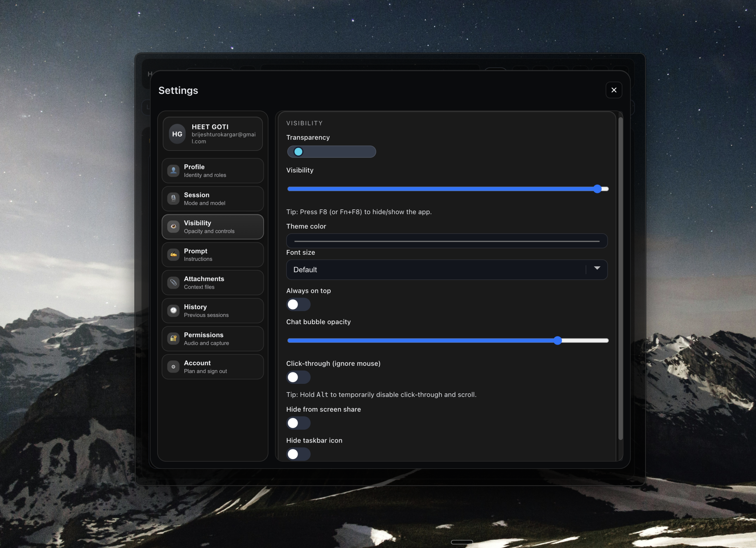Toggle the Hide taskbar icon switch
This screenshot has height=548, width=756.
point(298,454)
